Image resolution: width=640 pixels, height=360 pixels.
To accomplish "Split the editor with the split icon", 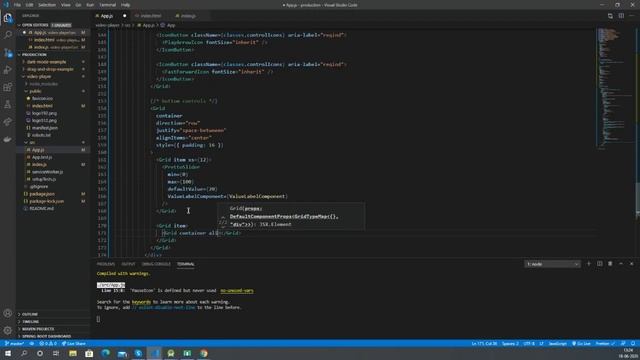I will [621, 16].
